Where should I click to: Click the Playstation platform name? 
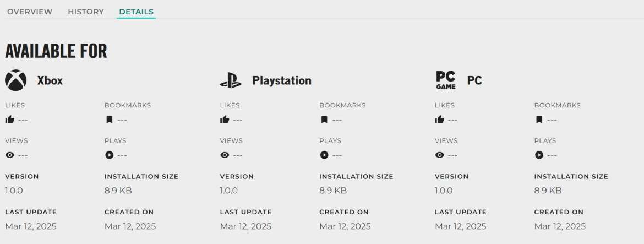281,80
